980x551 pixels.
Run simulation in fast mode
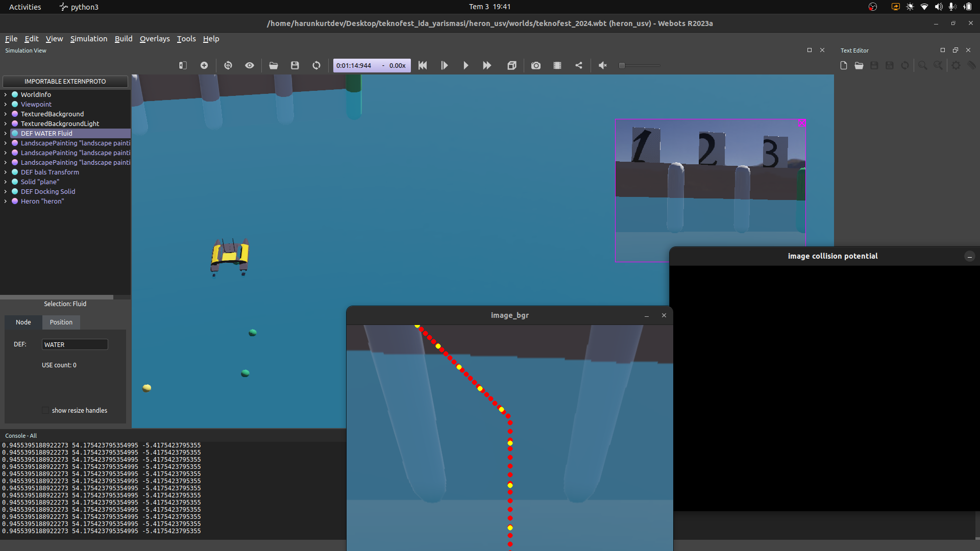487,65
